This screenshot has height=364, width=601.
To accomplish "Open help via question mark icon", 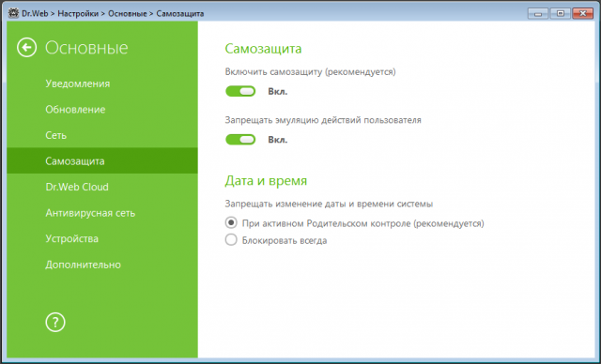I will tap(55, 323).
